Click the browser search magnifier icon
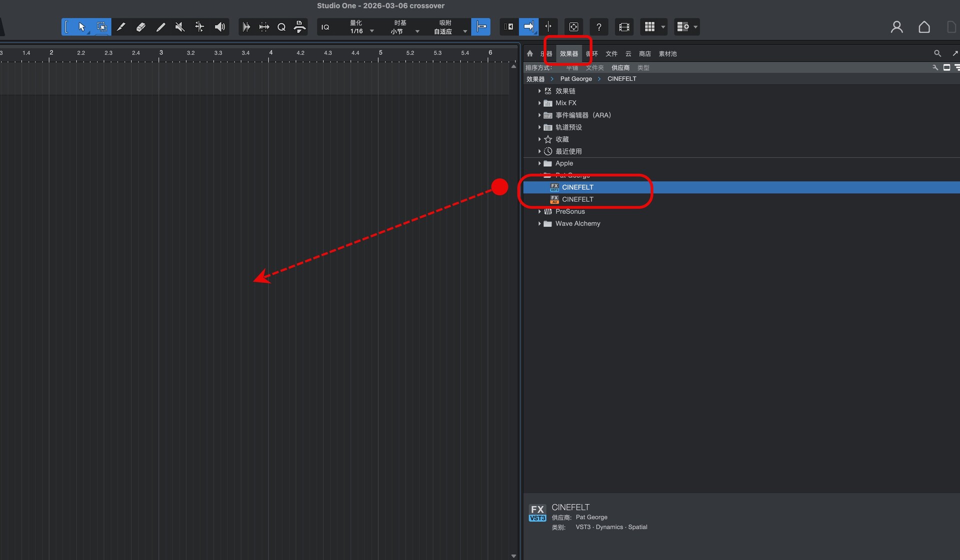 tap(937, 53)
